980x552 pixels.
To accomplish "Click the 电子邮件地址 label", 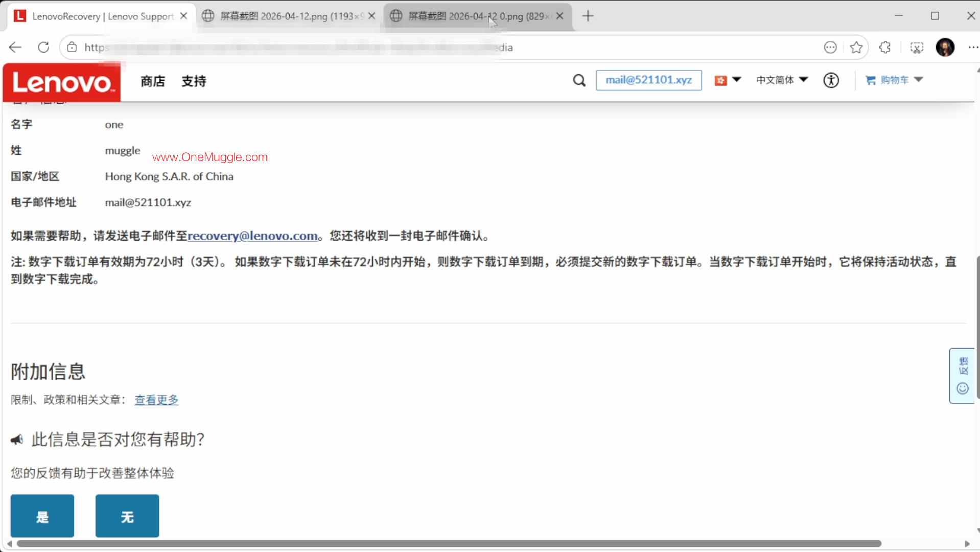I will tap(43, 203).
